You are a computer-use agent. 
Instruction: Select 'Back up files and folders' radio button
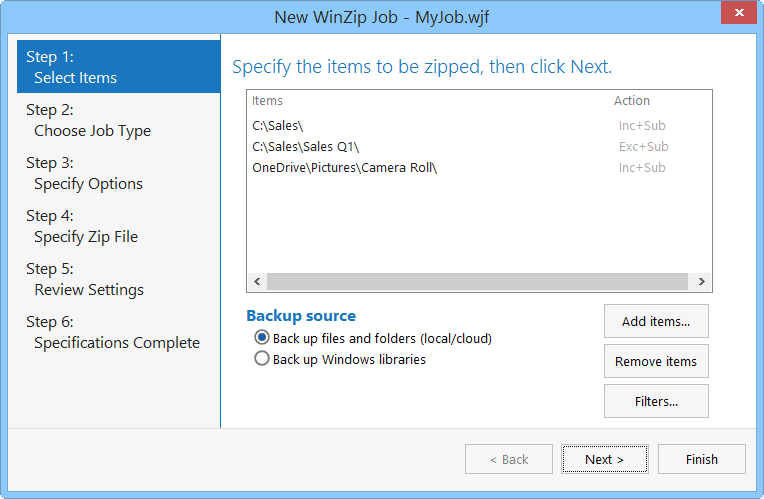click(x=262, y=338)
